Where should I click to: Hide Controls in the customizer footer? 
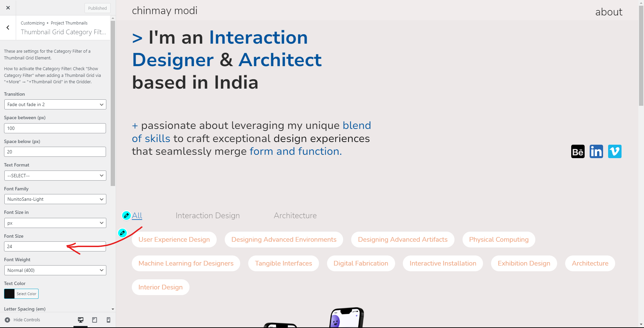(23, 320)
